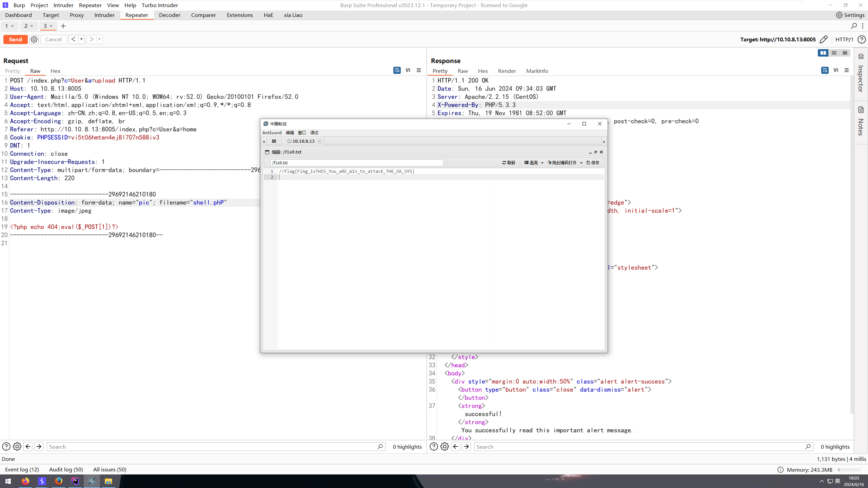Switch to Repeater tab 2
The height and width of the screenshot is (488, 868).
pyautogui.click(x=26, y=26)
